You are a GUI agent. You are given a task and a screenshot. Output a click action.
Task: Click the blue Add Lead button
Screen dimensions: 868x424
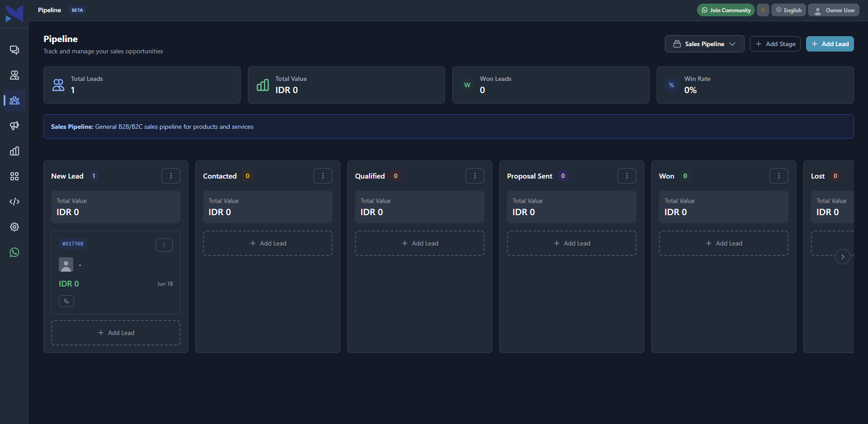coord(830,44)
